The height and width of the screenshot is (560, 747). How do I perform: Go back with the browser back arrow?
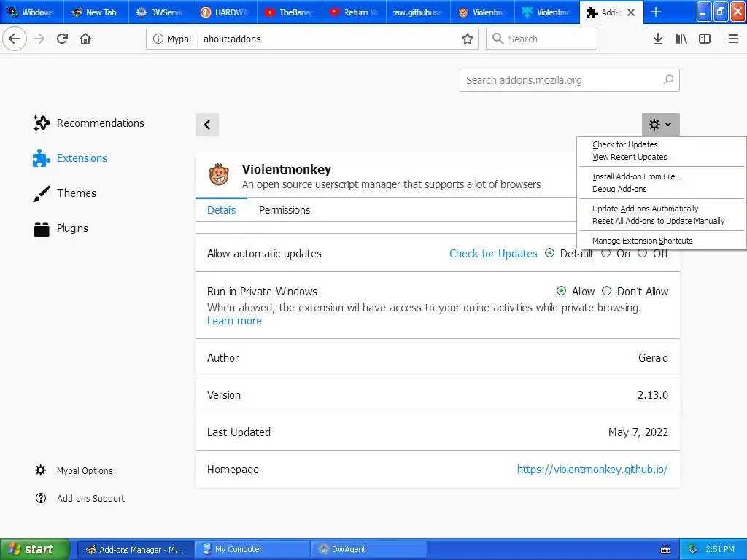point(15,39)
